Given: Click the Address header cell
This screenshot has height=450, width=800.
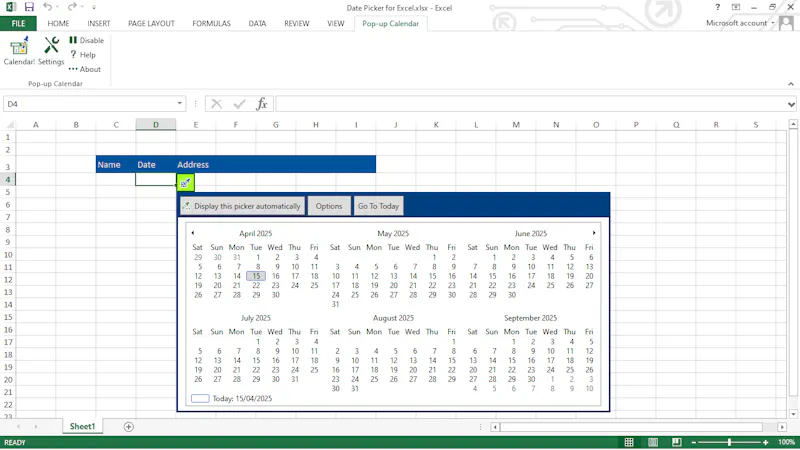Looking at the screenshot, I should click(x=195, y=165).
